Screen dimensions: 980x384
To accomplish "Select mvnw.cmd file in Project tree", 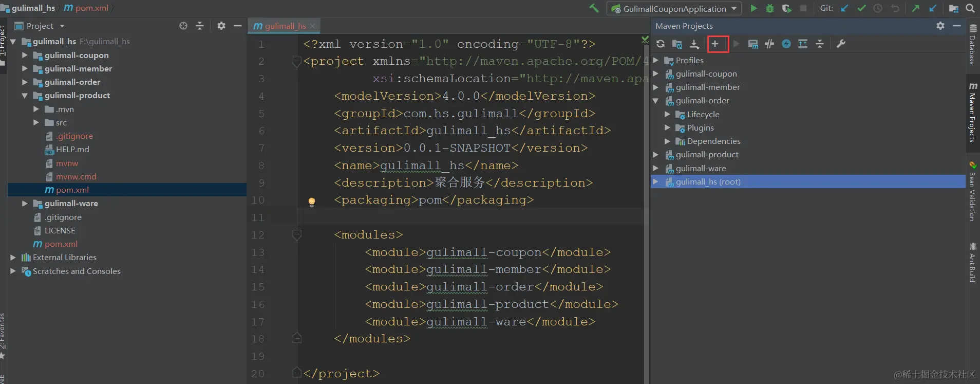I will 76,176.
